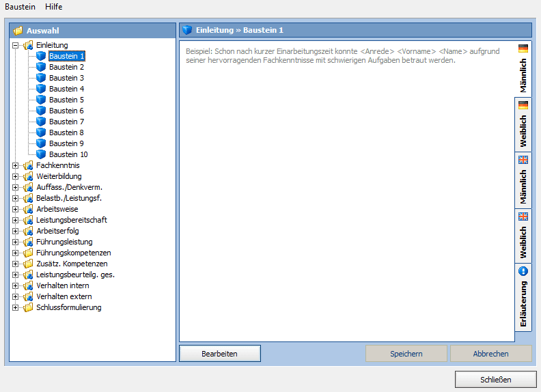Expand the Führungskompetenzen tree node
Image resolution: width=541 pixels, height=392 pixels.
pyautogui.click(x=15, y=253)
